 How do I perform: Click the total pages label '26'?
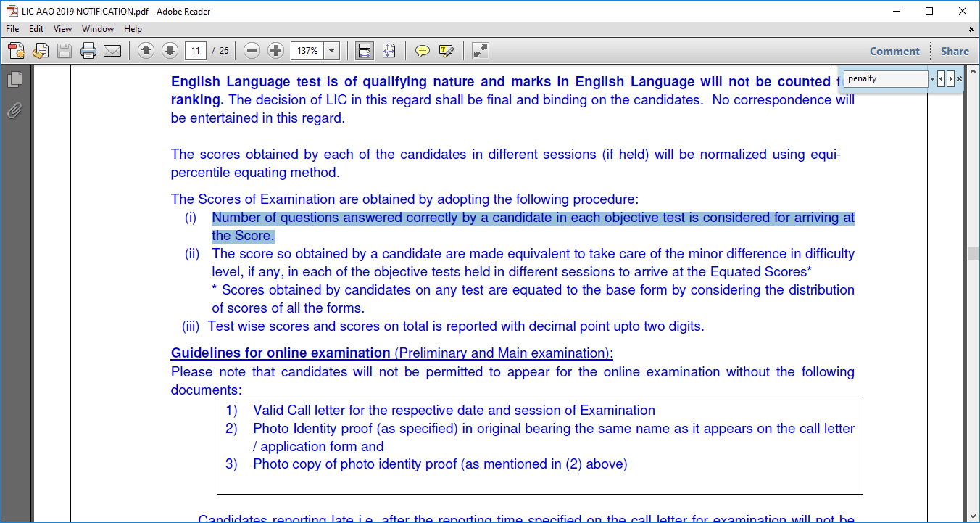click(224, 51)
